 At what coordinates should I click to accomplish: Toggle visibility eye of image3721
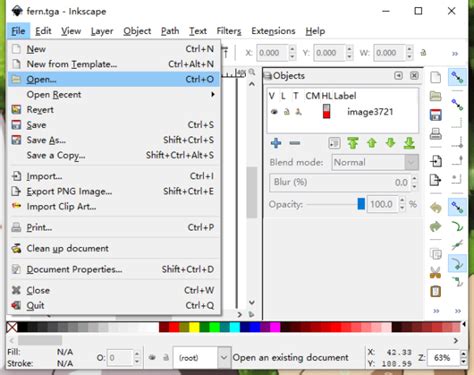(x=274, y=112)
